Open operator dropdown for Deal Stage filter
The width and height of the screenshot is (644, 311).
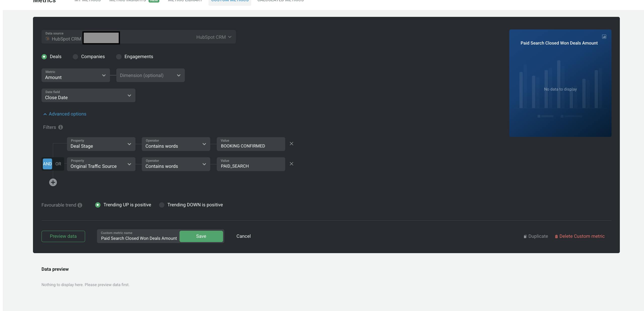[x=176, y=144]
